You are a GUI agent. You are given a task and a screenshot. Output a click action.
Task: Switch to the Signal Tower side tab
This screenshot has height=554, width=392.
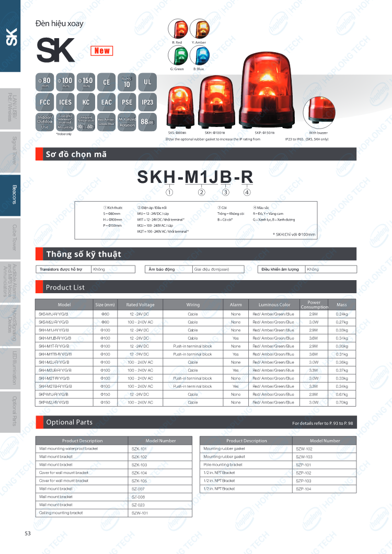(x=10, y=152)
